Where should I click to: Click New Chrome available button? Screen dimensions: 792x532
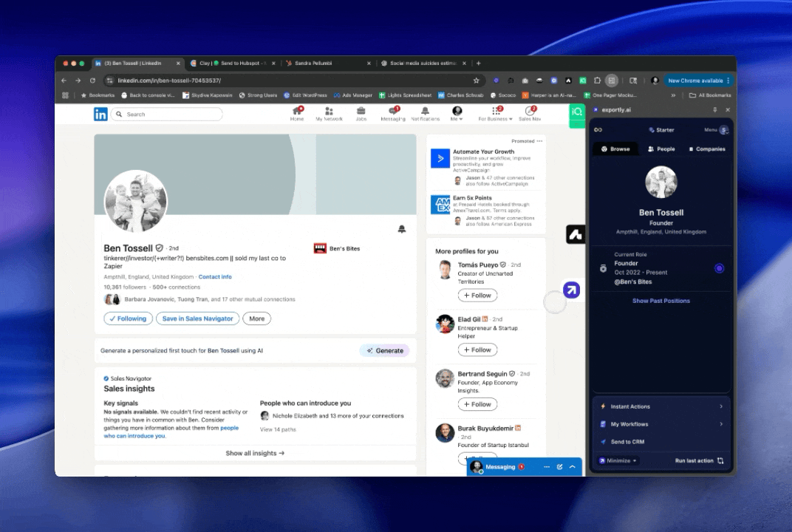tap(699, 81)
